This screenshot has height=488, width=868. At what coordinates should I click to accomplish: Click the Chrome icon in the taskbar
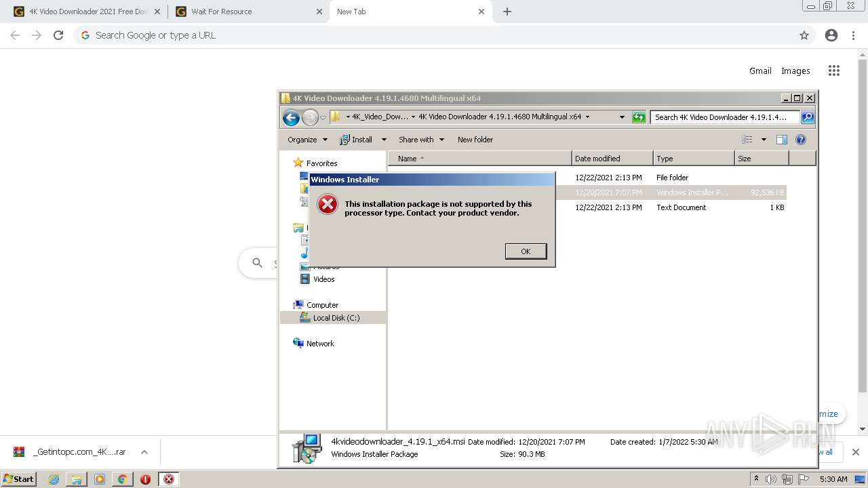[x=122, y=479]
